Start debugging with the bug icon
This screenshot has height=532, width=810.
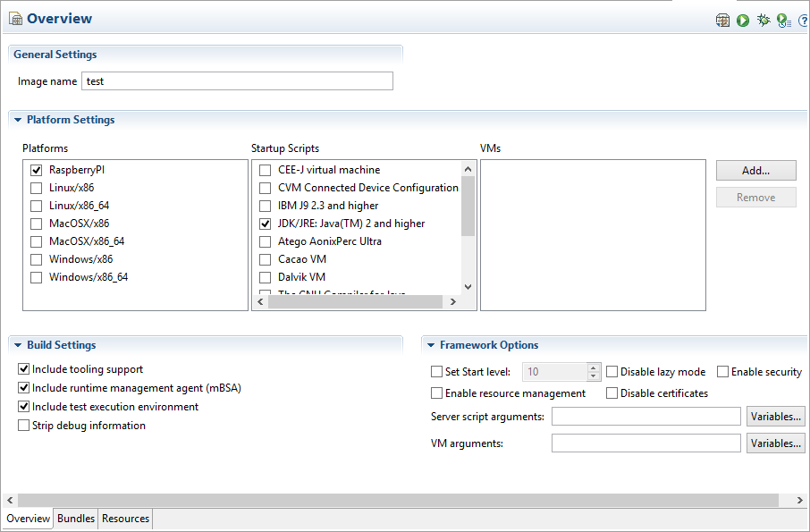(x=764, y=20)
